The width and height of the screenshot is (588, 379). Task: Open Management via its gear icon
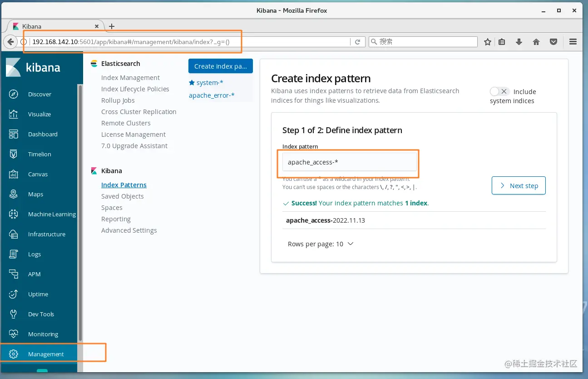(x=14, y=354)
